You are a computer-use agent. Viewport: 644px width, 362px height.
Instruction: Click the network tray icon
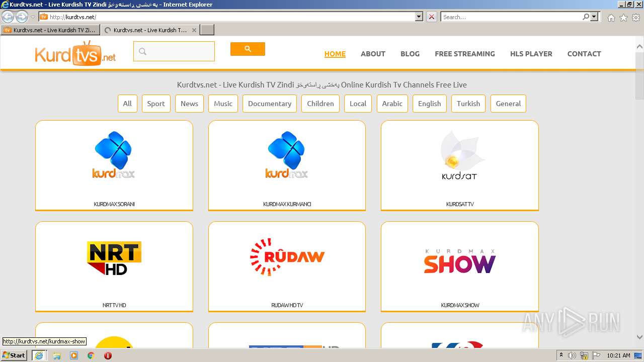(x=584, y=355)
